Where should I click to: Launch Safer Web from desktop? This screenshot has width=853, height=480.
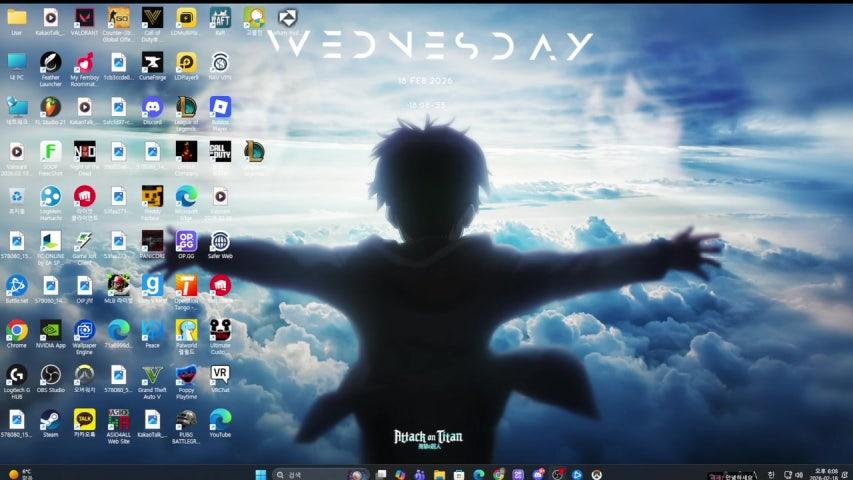point(220,245)
